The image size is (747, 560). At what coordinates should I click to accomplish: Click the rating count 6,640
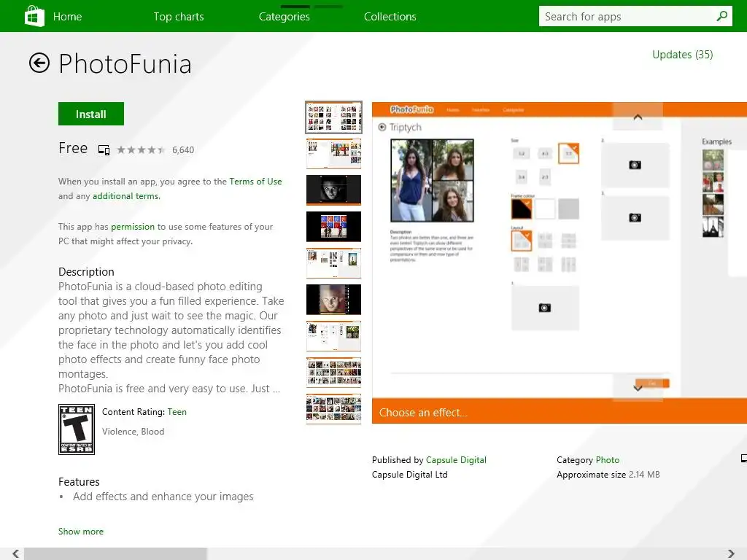[183, 150]
